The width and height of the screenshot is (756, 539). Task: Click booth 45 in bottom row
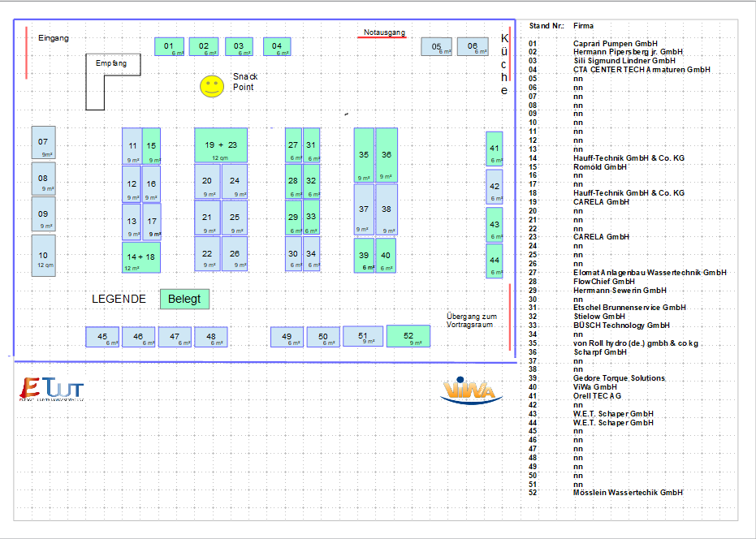point(102,337)
